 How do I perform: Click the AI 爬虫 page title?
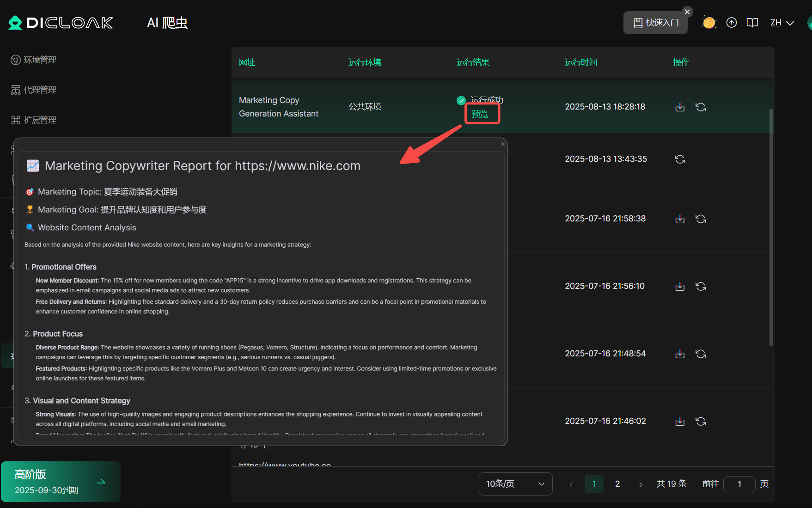[167, 23]
